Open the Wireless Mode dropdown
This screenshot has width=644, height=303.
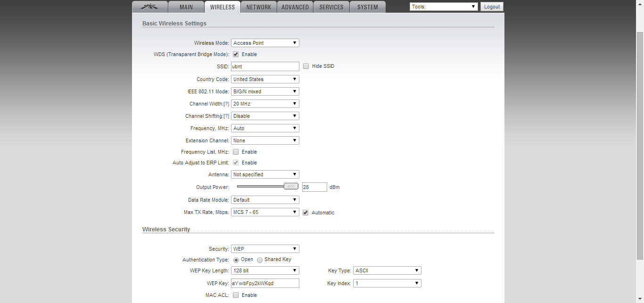click(x=265, y=43)
